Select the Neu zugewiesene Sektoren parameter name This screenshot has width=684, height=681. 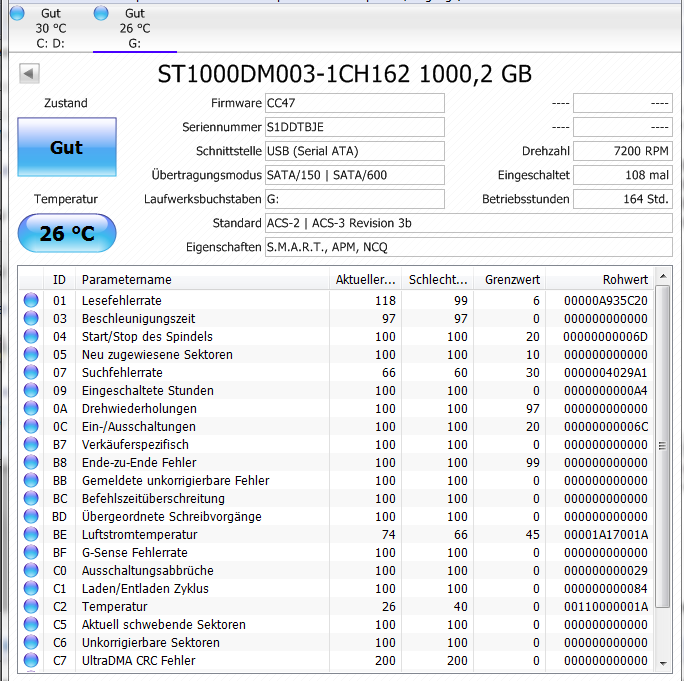click(157, 355)
